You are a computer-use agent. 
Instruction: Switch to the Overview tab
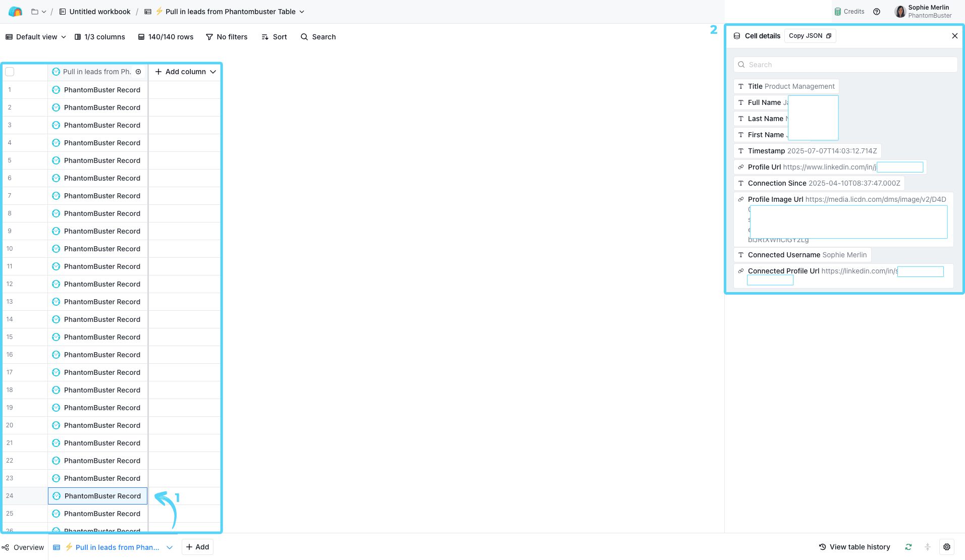[x=24, y=547]
